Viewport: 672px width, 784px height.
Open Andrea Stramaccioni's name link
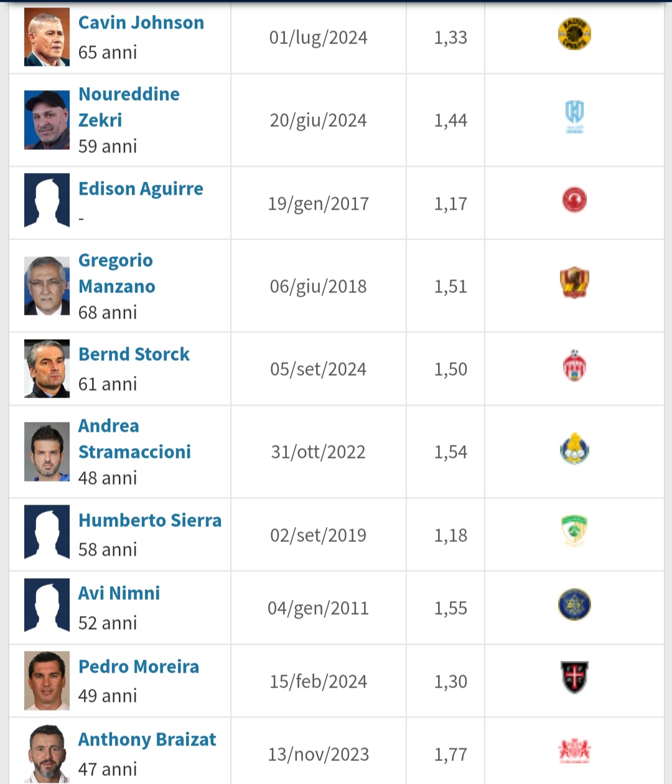134,439
